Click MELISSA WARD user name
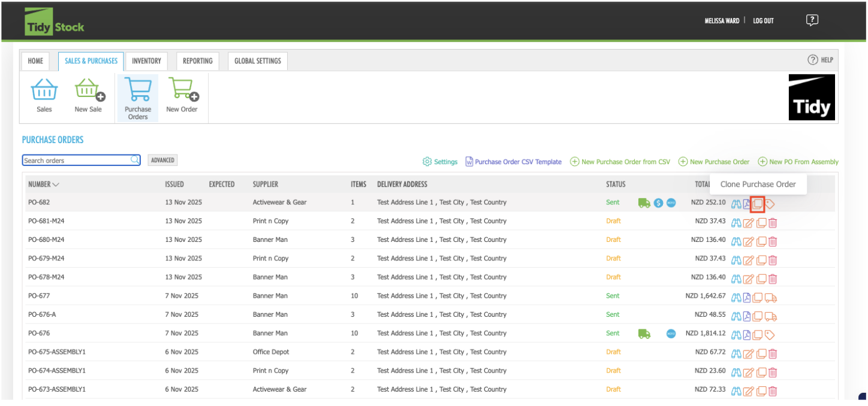The image size is (868, 406). pyautogui.click(x=722, y=20)
